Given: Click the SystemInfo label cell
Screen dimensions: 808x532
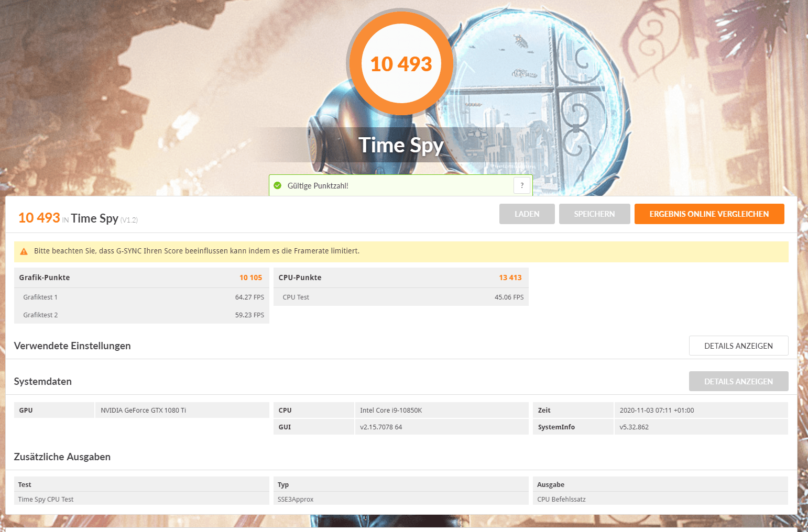Looking at the screenshot, I should click(573, 427).
